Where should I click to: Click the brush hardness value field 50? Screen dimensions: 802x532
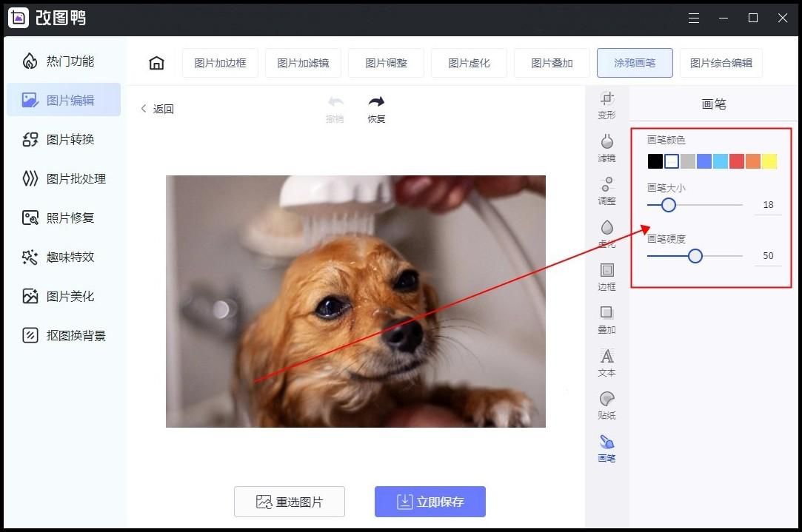(768, 256)
